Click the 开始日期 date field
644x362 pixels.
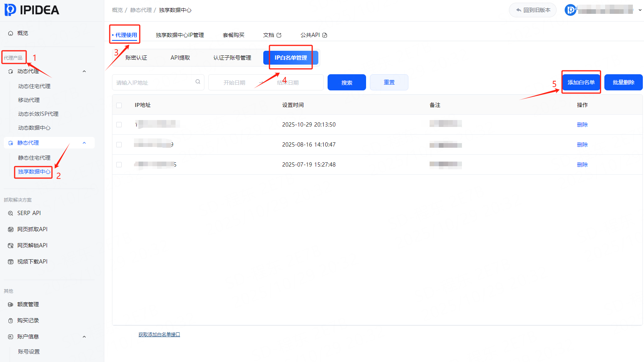(234, 83)
